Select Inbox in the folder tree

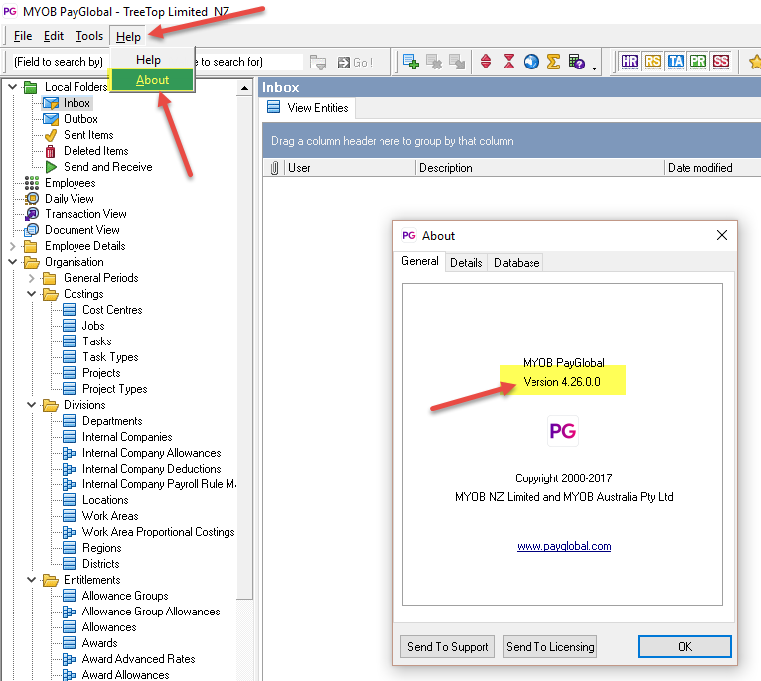click(77, 103)
